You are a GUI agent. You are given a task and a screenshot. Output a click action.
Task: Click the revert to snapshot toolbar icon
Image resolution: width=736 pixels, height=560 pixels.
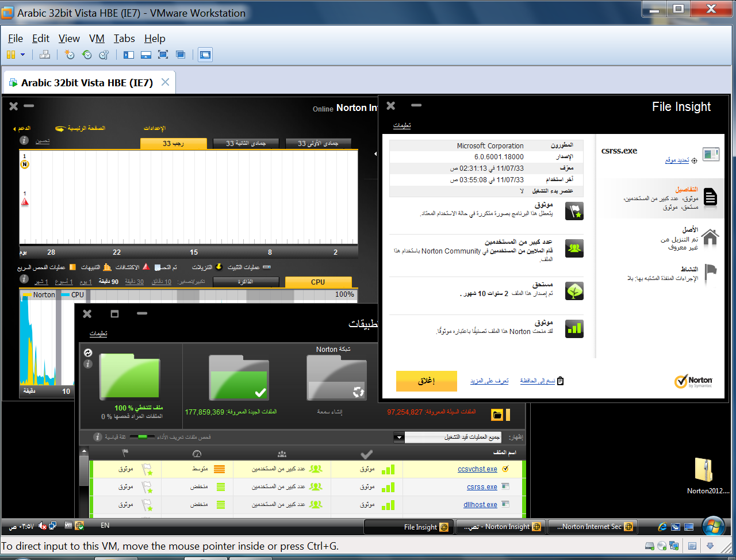[87, 55]
